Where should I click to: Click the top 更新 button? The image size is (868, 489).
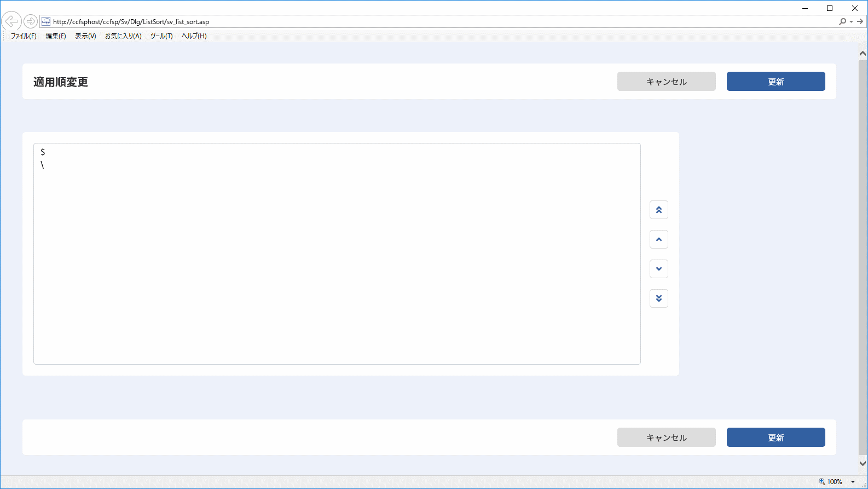click(776, 82)
